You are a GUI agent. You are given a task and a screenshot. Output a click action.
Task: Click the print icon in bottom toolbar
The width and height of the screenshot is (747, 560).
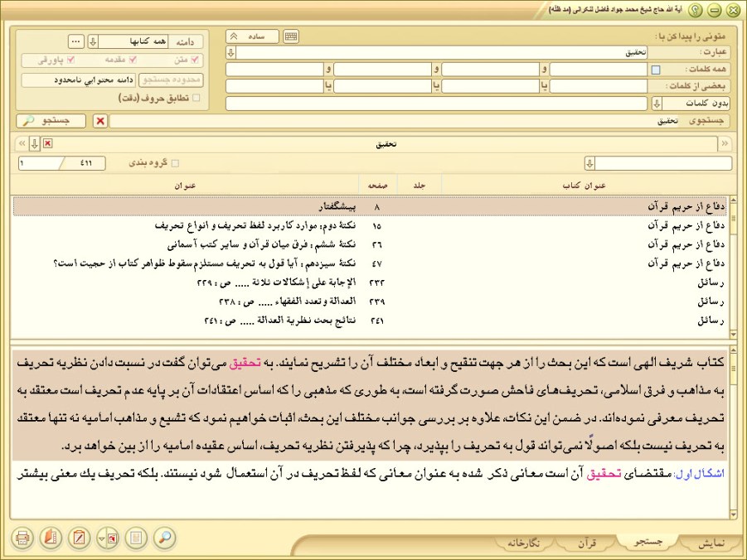22,538
